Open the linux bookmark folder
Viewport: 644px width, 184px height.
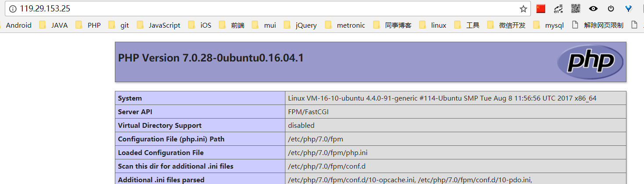point(433,25)
